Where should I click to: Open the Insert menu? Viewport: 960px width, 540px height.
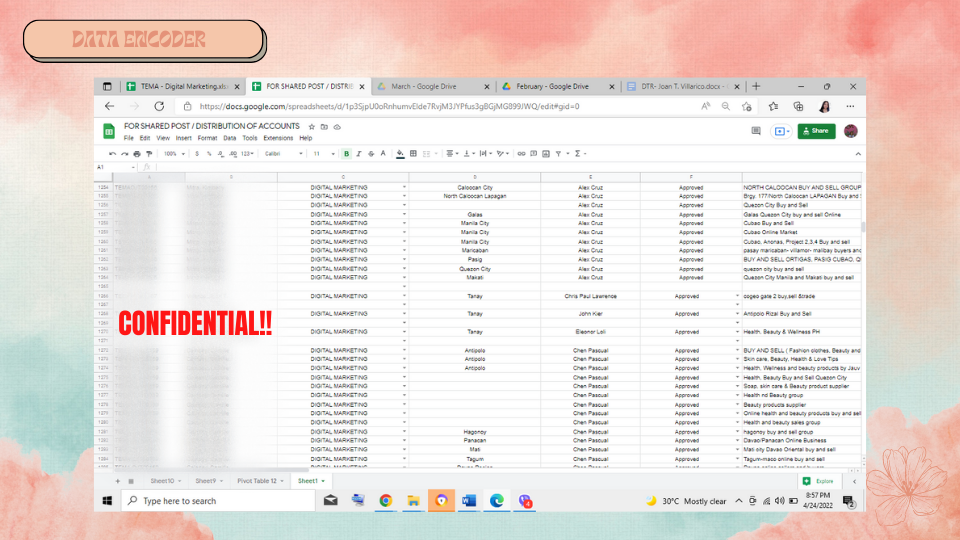184,138
